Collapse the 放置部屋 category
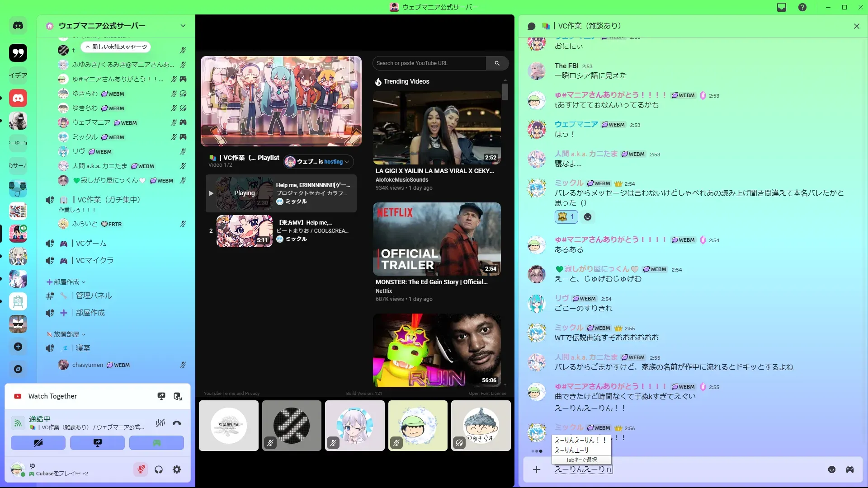This screenshot has width=868, height=488. [66, 334]
